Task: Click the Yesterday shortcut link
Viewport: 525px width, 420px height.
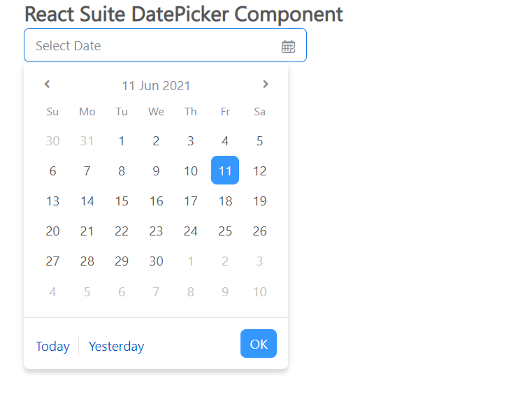Action: point(116,346)
